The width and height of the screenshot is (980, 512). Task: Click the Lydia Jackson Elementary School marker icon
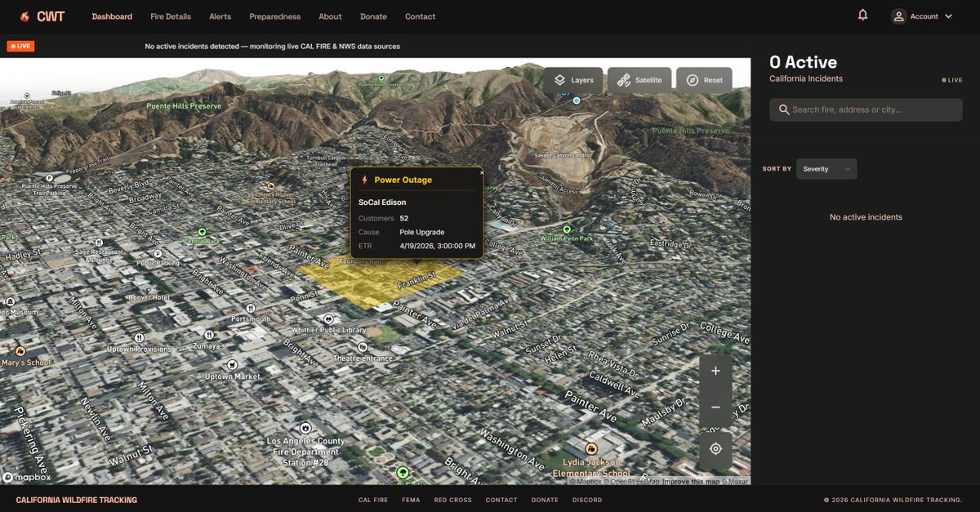tap(591, 448)
